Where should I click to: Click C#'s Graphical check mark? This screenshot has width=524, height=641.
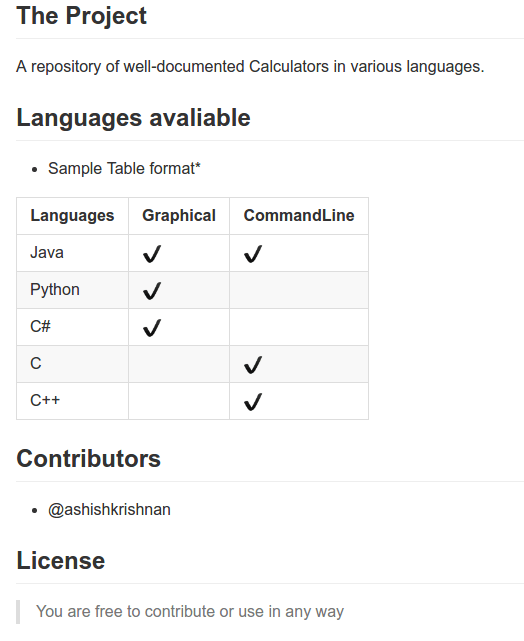click(152, 328)
